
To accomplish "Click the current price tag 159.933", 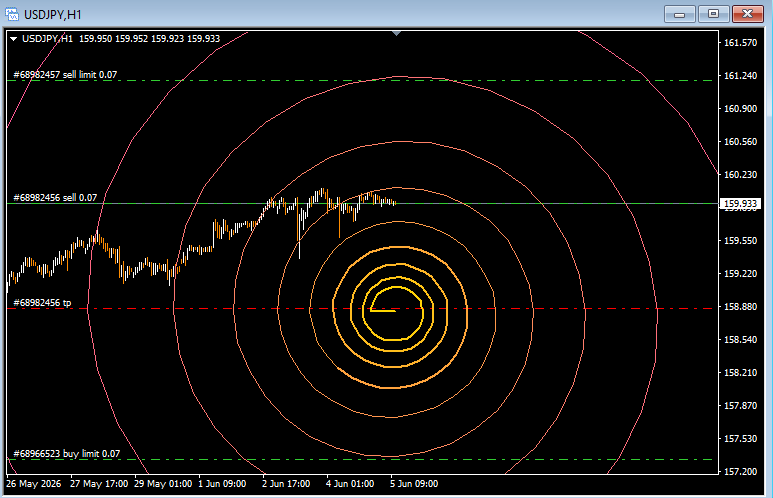I will 740,203.
